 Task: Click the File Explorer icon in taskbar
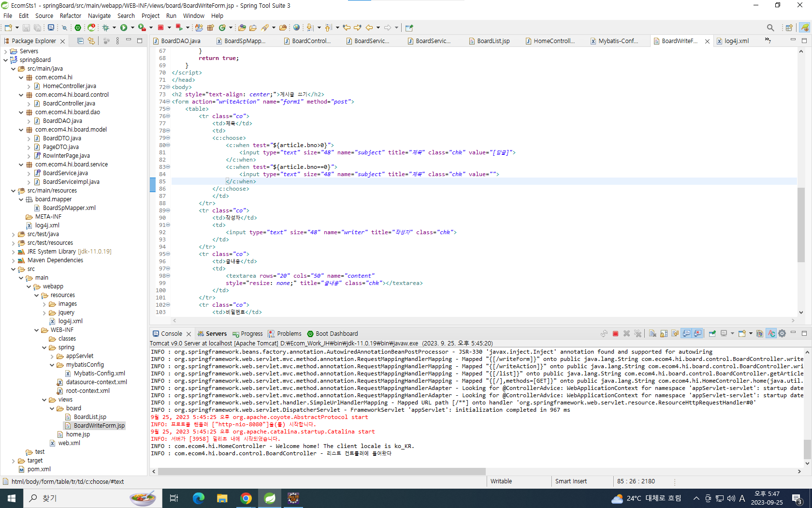pyautogui.click(x=222, y=498)
